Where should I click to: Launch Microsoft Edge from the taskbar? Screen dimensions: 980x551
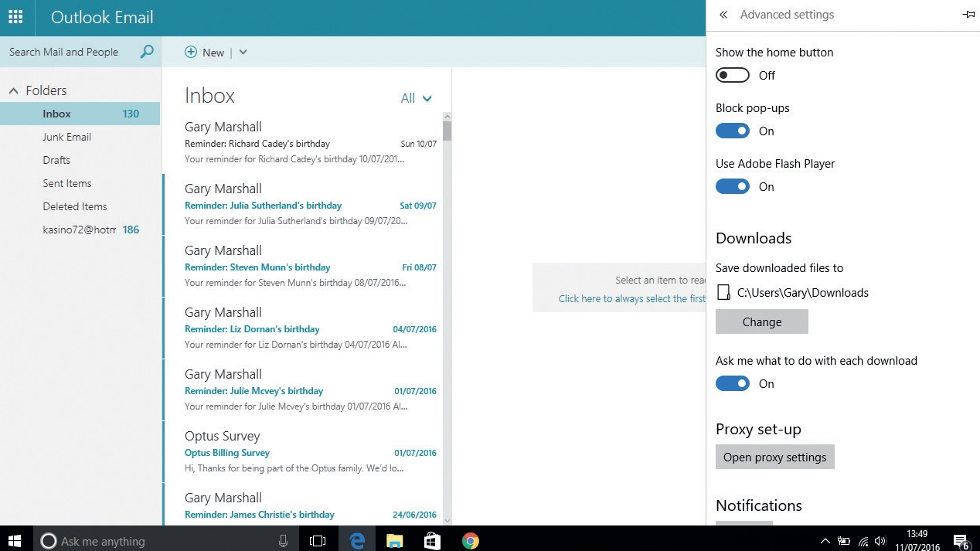click(x=356, y=541)
